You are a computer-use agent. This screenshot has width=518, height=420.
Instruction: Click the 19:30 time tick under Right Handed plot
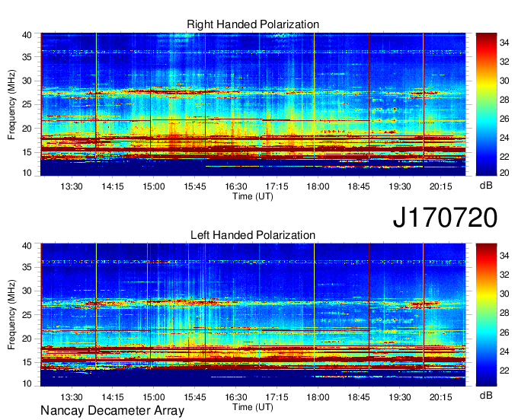tap(400, 186)
